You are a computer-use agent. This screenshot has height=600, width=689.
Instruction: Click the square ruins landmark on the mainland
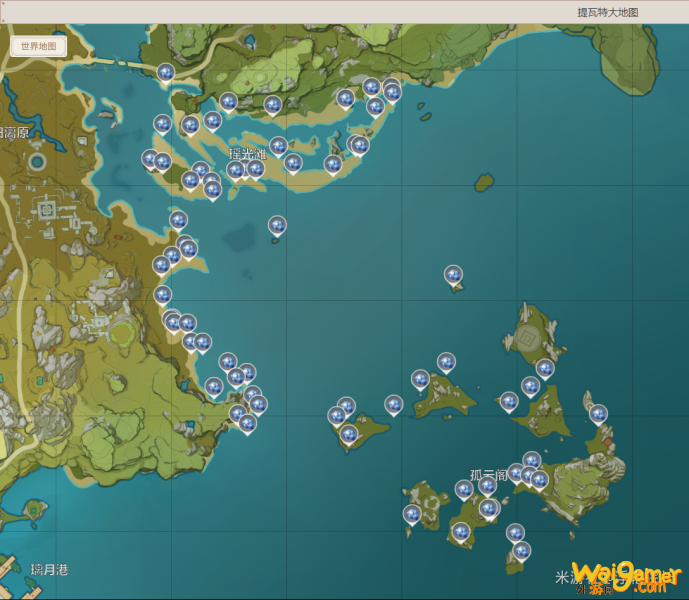[46, 211]
